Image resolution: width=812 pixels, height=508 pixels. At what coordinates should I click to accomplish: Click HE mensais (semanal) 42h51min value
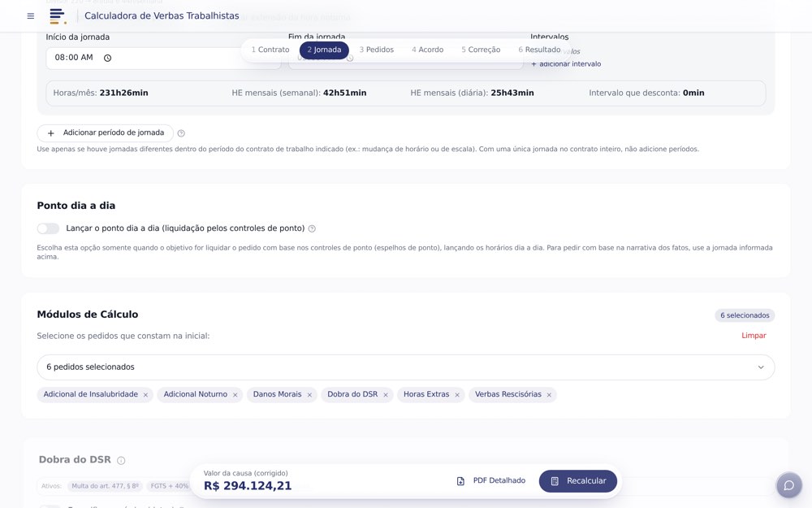pos(345,93)
